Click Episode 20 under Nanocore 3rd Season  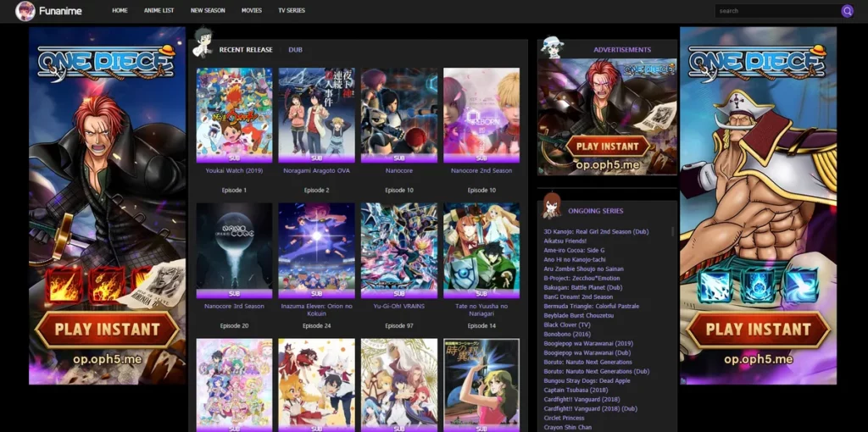click(x=234, y=326)
